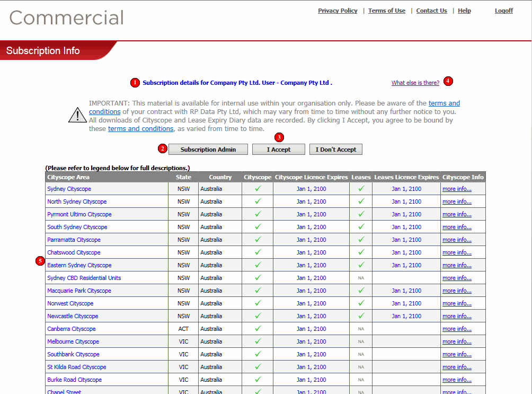
Task: Click the I Accept button
Action: pyautogui.click(x=279, y=150)
